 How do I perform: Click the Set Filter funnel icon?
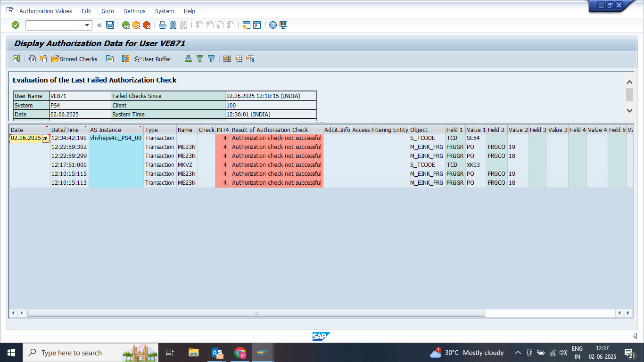[x=211, y=59]
